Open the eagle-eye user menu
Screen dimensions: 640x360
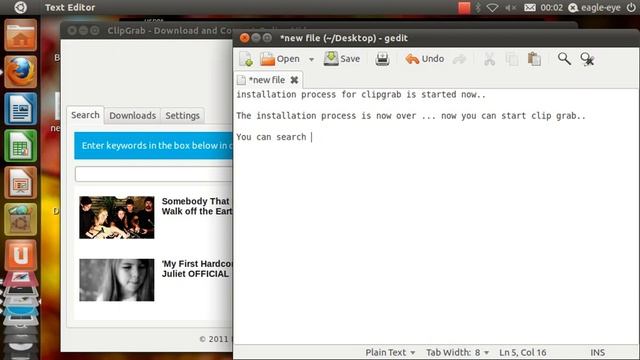594,8
